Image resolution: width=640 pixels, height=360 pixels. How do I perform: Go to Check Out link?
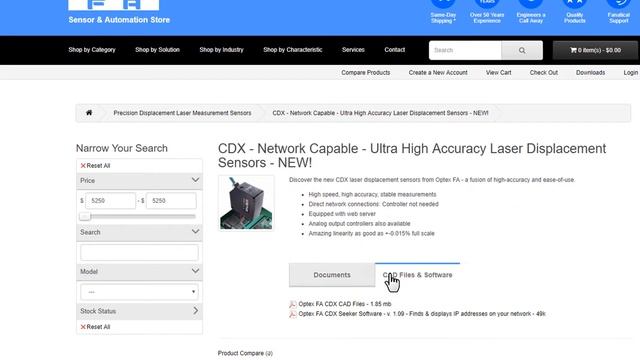(x=544, y=73)
